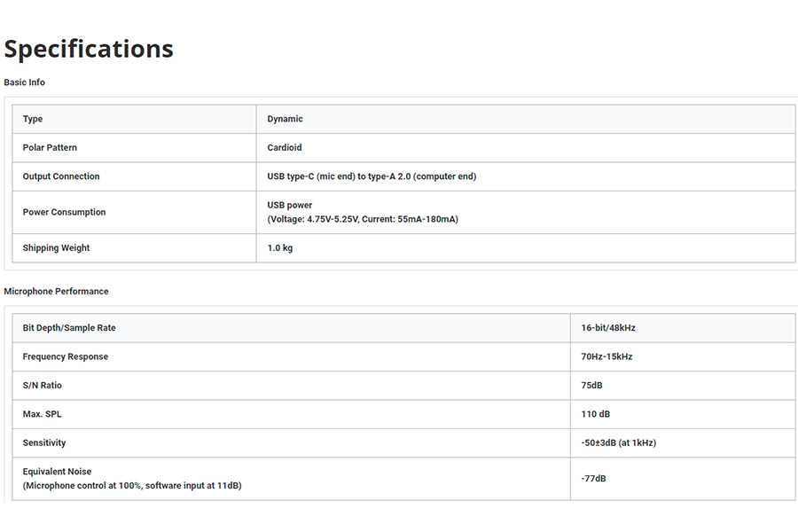Viewport: 798px width, 532px height.
Task: Select the Basic Info section label
Action: [x=25, y=82]
